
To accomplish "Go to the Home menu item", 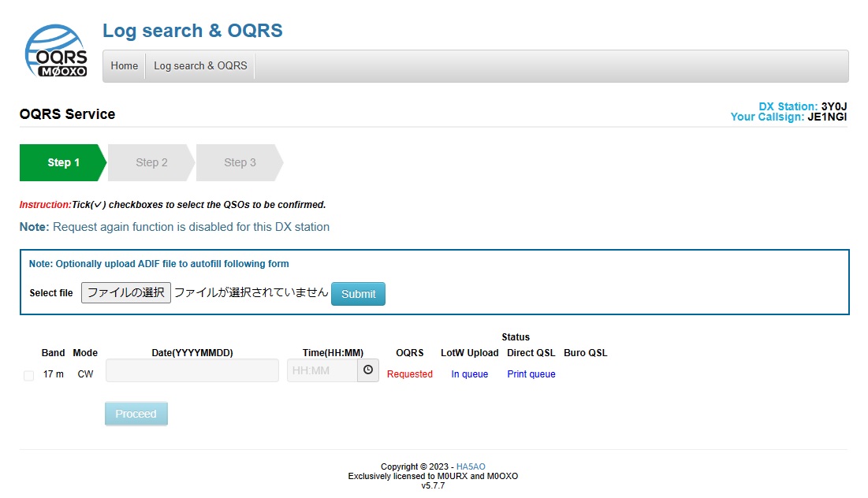I will tap(124, 66).
